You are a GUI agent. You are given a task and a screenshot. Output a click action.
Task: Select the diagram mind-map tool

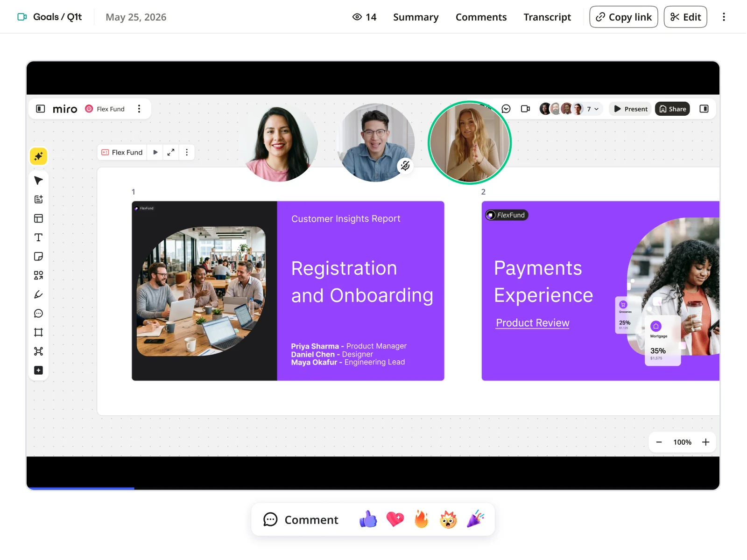[x=39, y=351]
